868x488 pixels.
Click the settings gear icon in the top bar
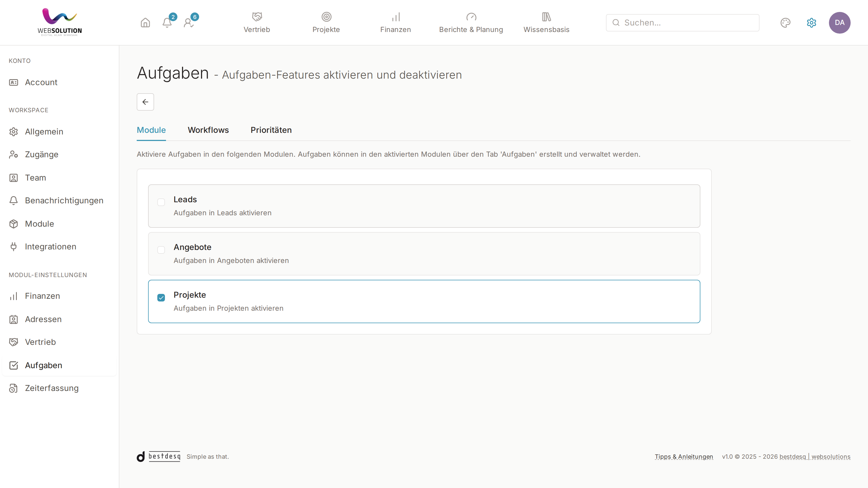pos(811,23)
